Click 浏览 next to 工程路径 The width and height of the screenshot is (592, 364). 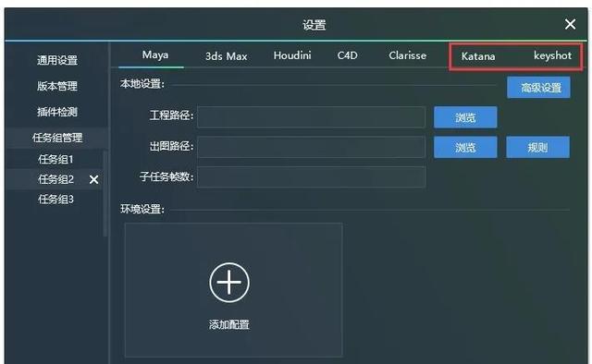[465, 117]
